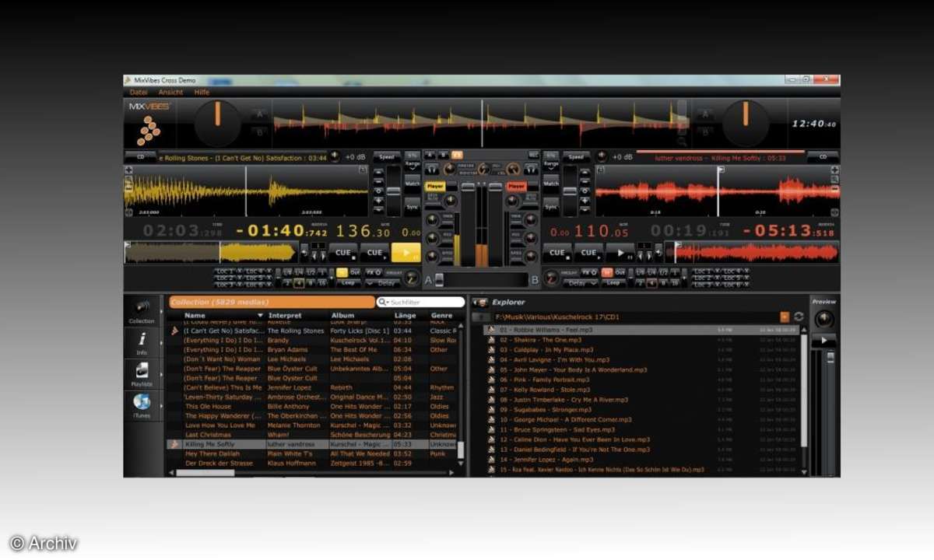Select the mixer FX tab

click(457, 154)
